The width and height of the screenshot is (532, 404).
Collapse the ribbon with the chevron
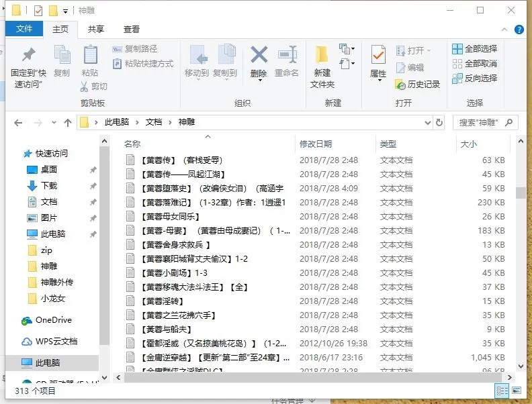pyautogui.click(x=504, y=30)
